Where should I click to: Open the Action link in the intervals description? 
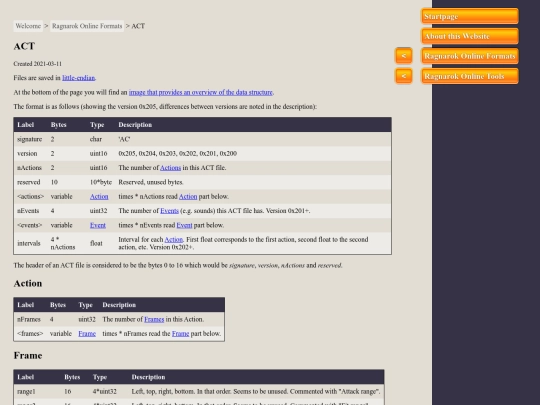pos(174,239)
